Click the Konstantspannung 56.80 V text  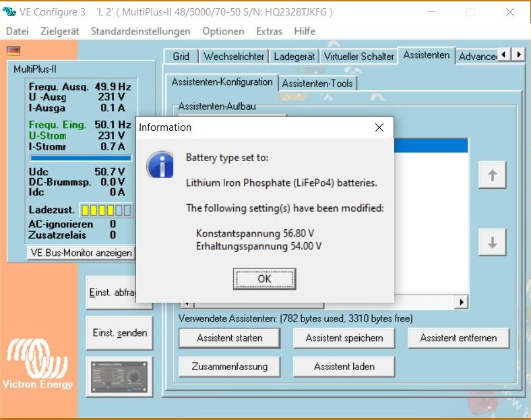(x=255, y=233)
